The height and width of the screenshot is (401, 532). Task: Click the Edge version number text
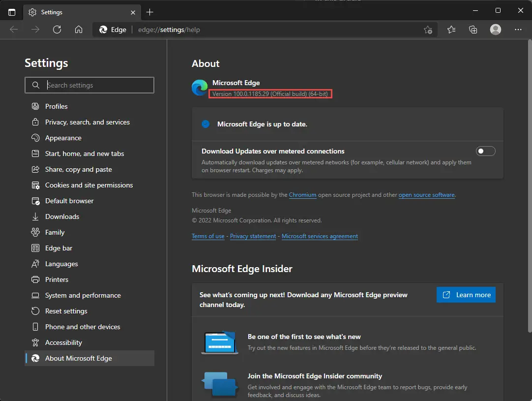pos(270,94)
